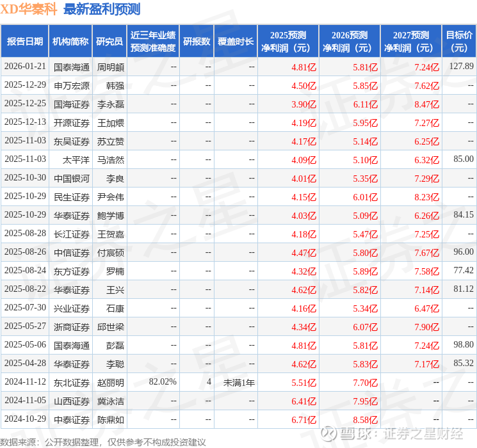477x448 pixels.
Task: Click the 研究员 column header
Action: (109, 41)
